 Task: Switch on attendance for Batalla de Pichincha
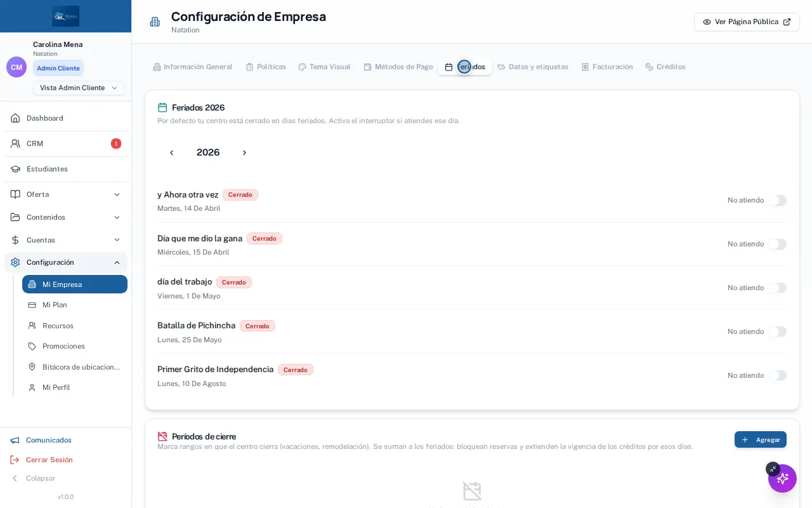click(777, 332)
